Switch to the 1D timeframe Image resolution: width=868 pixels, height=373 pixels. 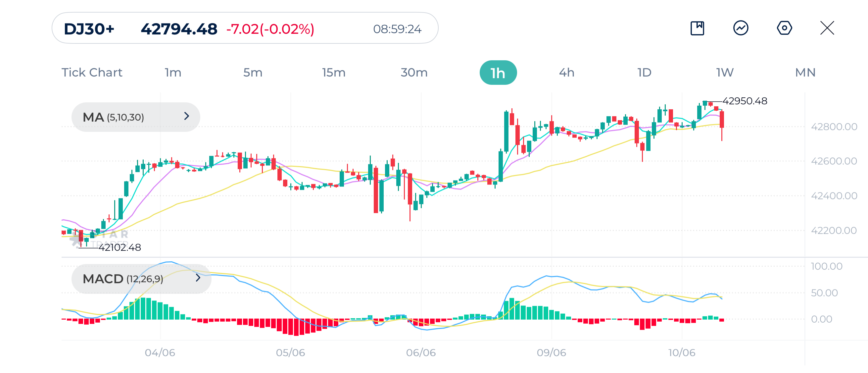[x=644, y=73]
